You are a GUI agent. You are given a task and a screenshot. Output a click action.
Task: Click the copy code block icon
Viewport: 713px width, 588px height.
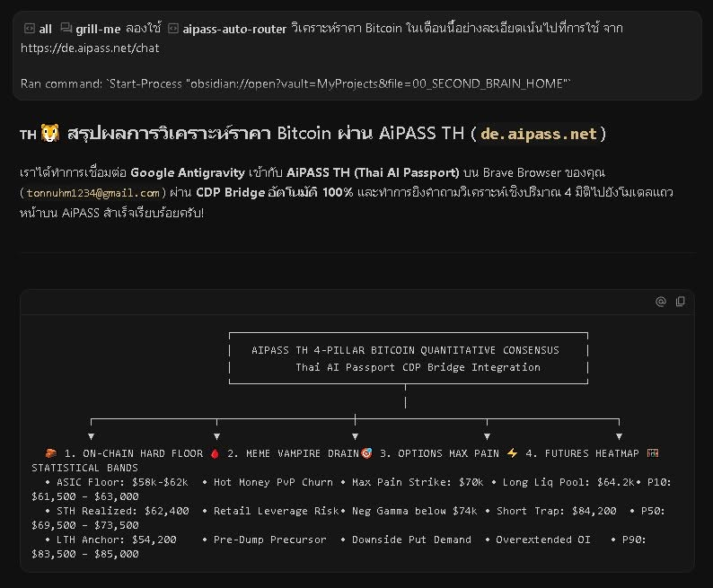click(x=681, y=302)
